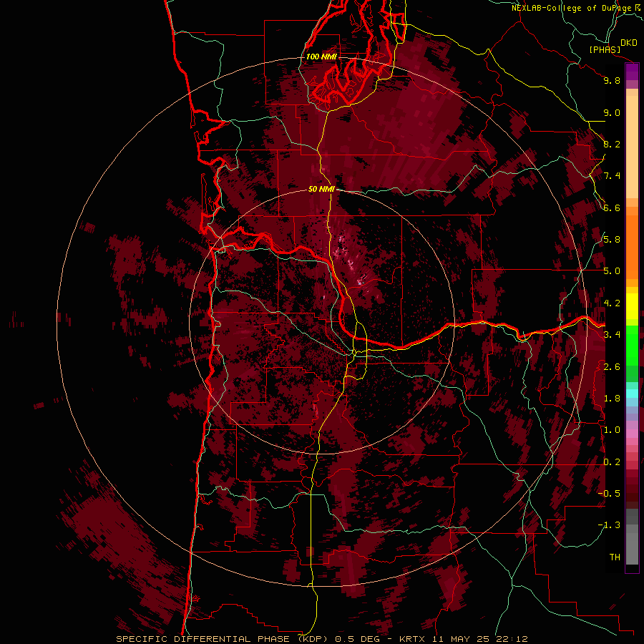Click the 0.5 DEG elevation angle text
644x644 pixels.
coord(358,639)
